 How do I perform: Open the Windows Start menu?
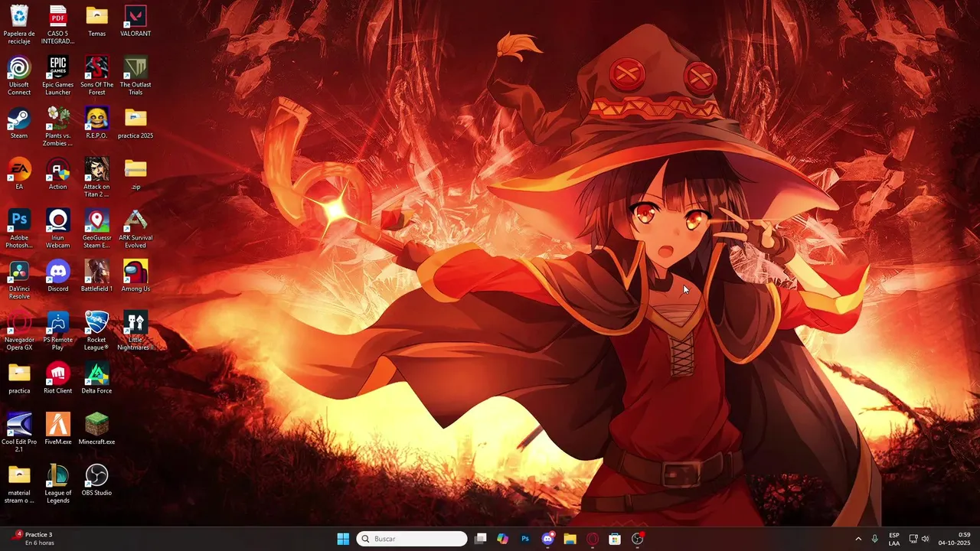[343, 539]
